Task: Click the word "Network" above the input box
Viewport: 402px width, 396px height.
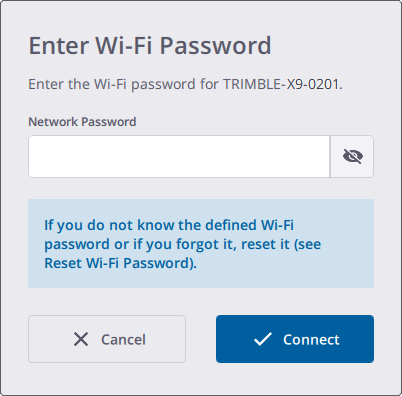Action: click(53, 122)
